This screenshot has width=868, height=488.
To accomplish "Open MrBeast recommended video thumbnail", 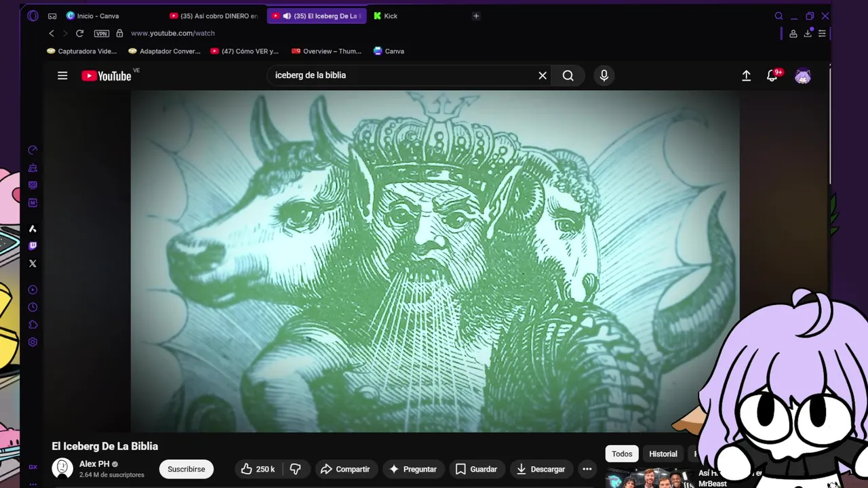I will [650, 478].
